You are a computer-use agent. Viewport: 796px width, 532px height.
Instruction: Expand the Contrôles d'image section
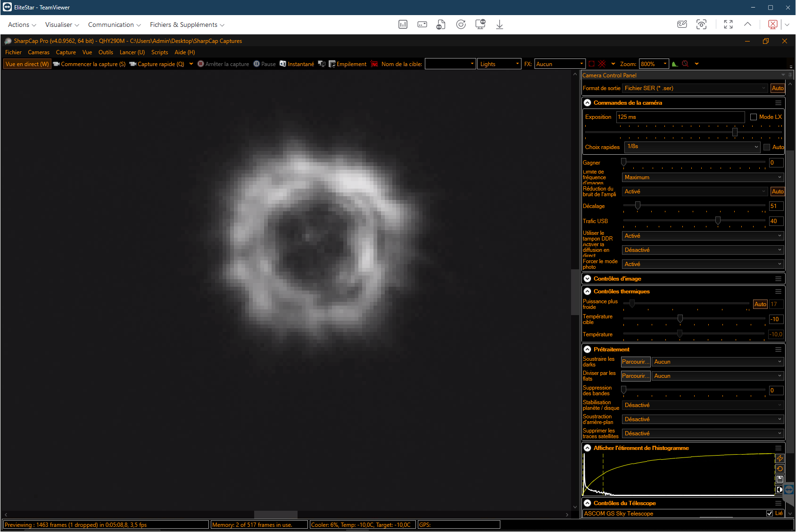[587, 279]
